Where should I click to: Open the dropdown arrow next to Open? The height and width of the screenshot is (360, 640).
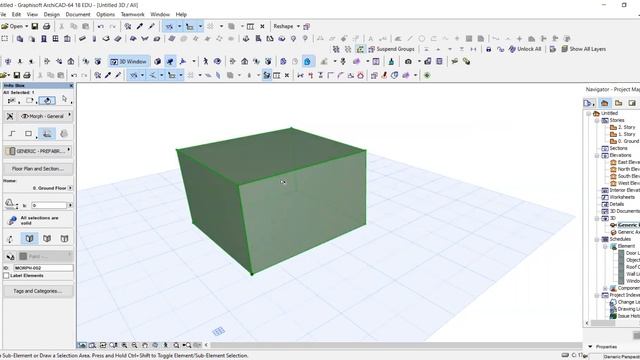[27, 27]
